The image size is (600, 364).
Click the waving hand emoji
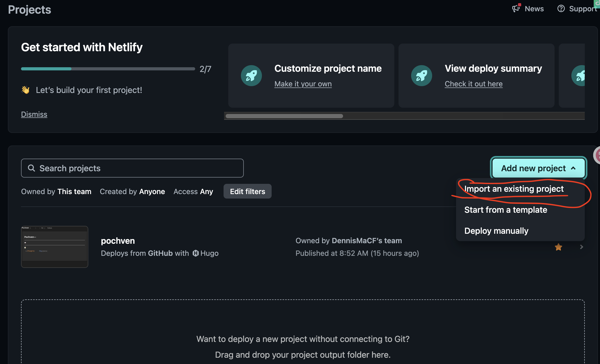pos(25,90)
